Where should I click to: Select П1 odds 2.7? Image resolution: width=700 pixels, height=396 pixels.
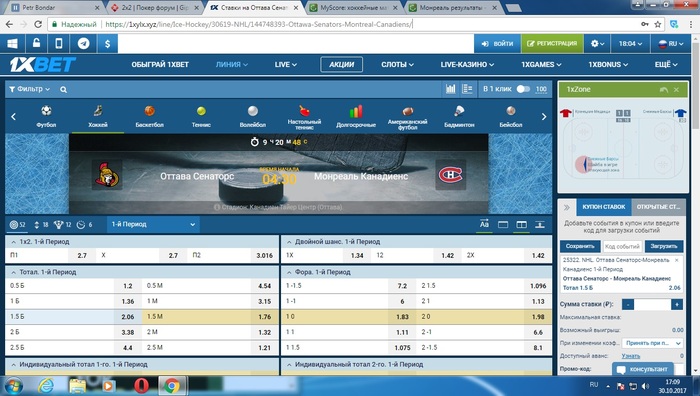82,255
